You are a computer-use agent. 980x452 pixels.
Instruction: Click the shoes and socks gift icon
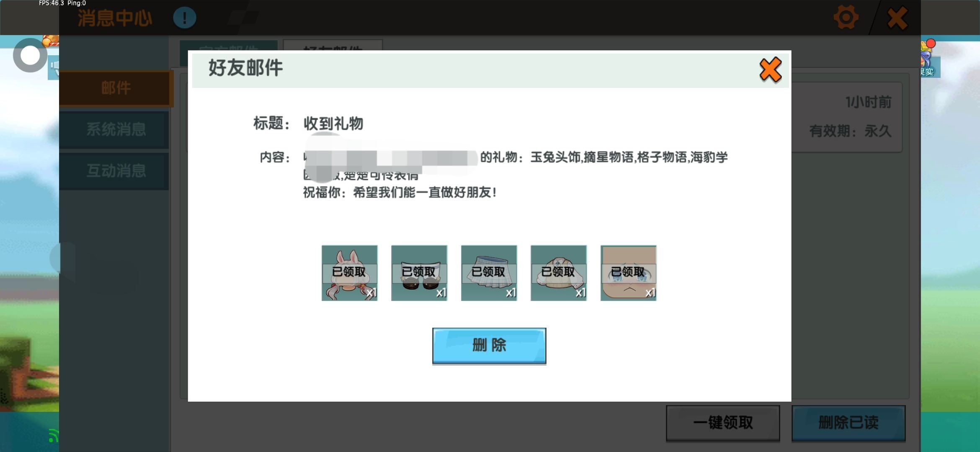(x=419, y=273)
